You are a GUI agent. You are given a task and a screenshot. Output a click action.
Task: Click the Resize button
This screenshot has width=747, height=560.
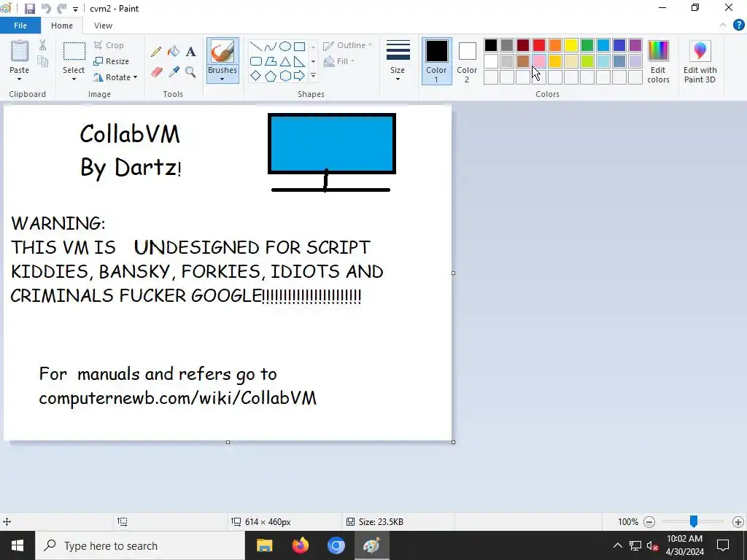(112, 61)
